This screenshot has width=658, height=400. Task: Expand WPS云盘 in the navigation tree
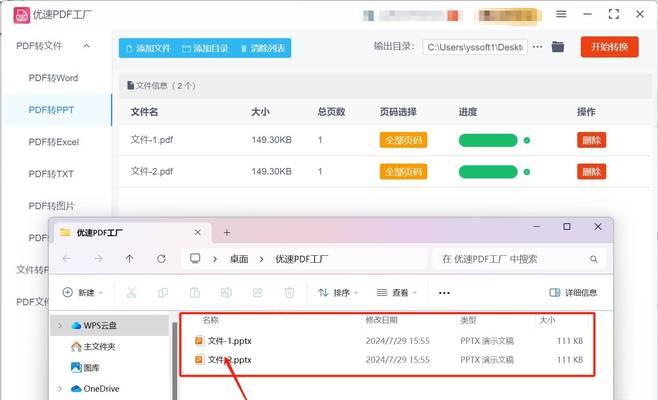(60, 325)
